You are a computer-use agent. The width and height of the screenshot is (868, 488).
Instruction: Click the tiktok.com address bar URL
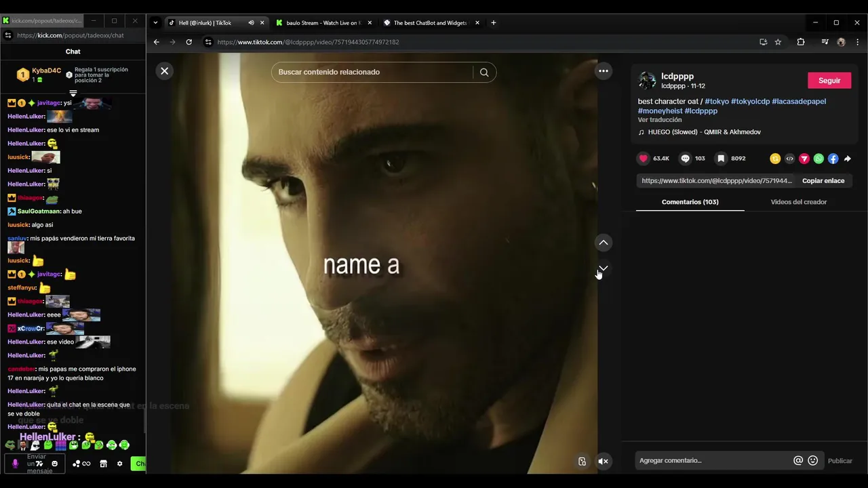coord(308,42)
